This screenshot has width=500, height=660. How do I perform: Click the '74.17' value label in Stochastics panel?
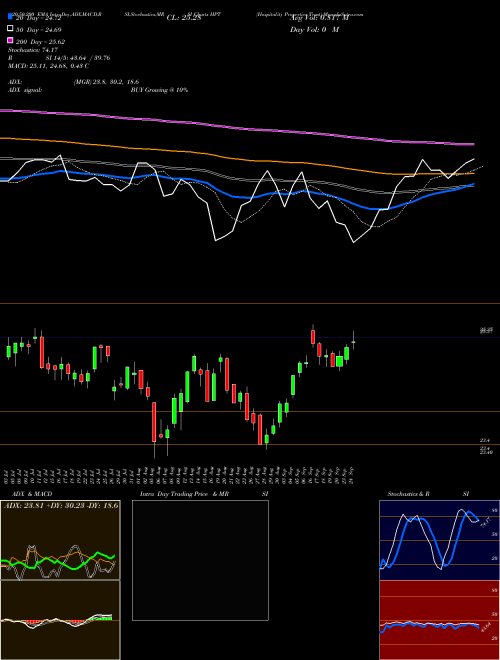pyautogui.click(x=485, y=522)
